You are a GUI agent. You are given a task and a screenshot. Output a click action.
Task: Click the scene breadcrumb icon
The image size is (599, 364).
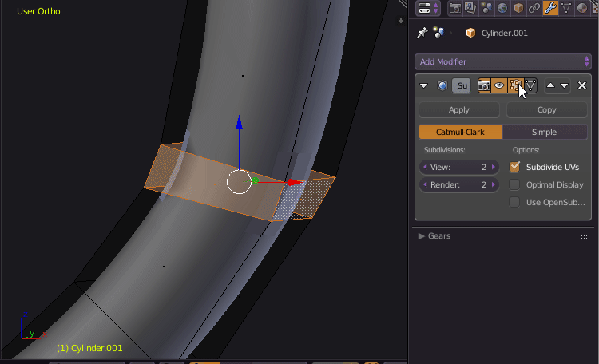[x=438, y=33]
